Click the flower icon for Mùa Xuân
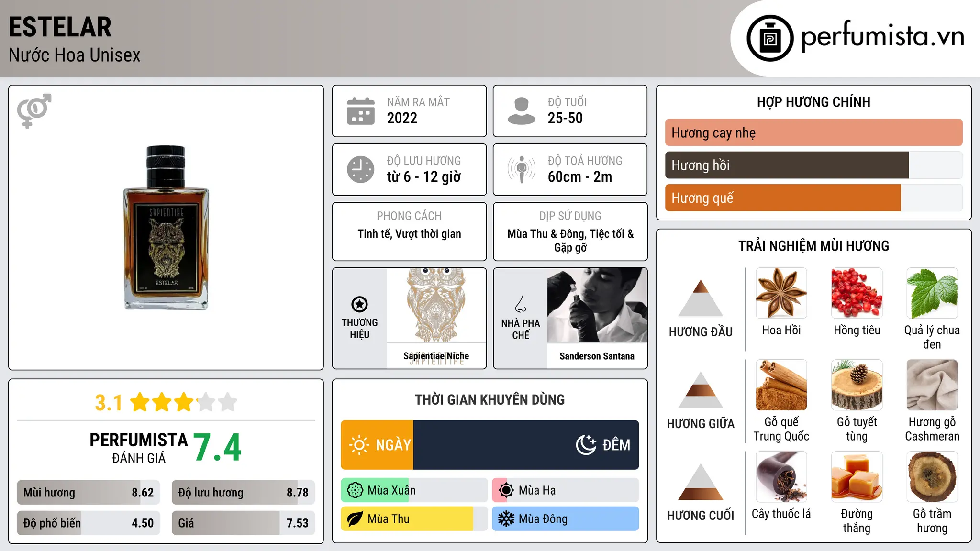This screenshot has height=551, width=980. point(355,490)
